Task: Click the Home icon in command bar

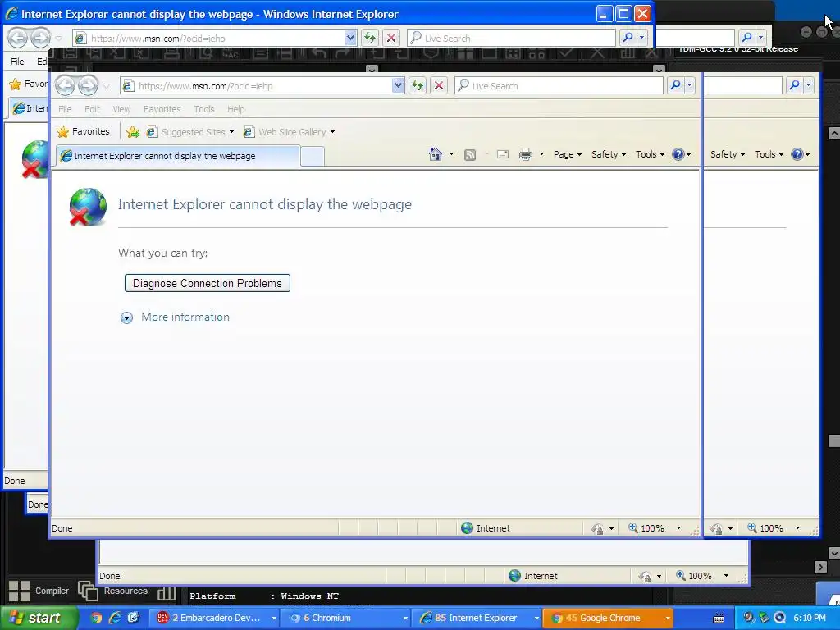Action: pos(435,154)
